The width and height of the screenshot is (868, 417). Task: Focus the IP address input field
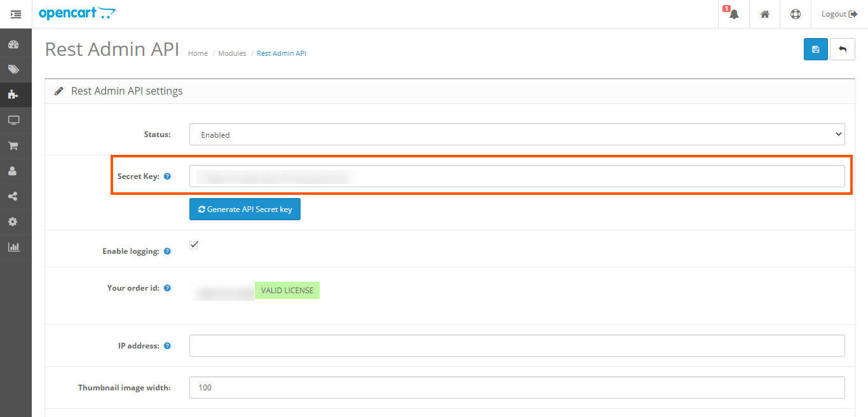517,346
